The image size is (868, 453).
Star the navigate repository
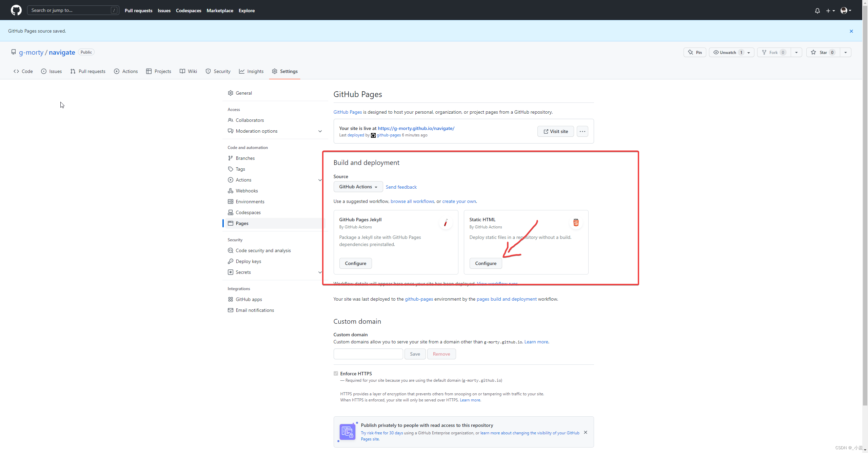click(823, 52)
